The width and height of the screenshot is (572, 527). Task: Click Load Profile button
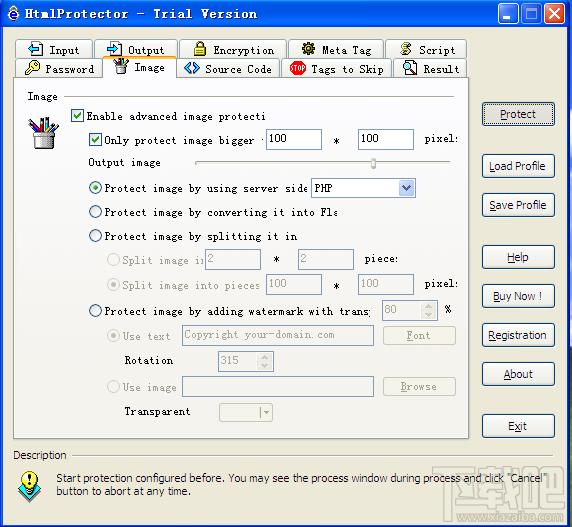pos(518,166)
